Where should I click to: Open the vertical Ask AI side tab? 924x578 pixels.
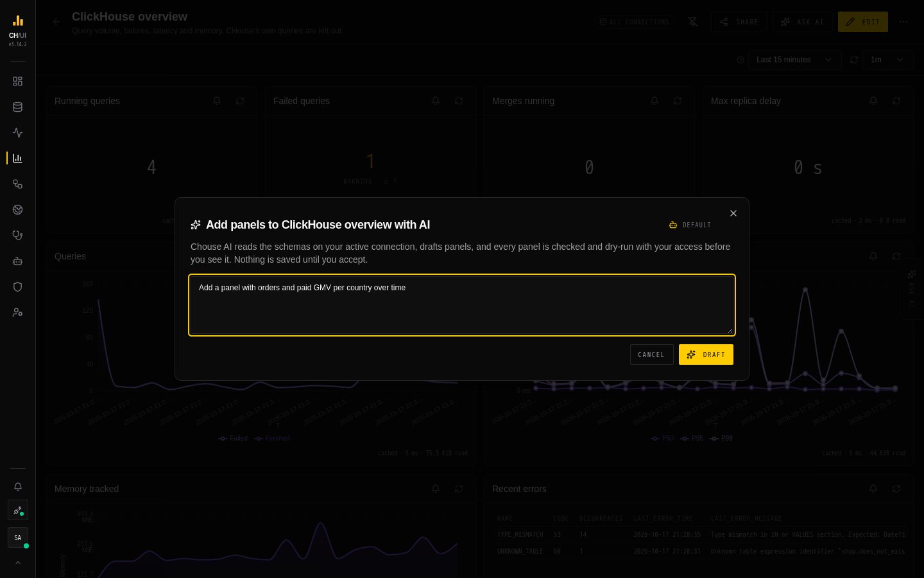click(x=912, y=289)
